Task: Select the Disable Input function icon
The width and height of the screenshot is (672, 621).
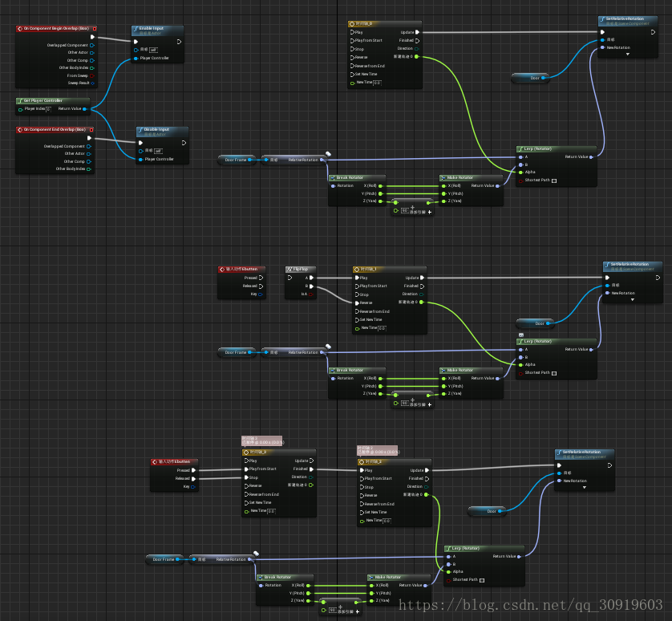Action: tap(140, 129)
